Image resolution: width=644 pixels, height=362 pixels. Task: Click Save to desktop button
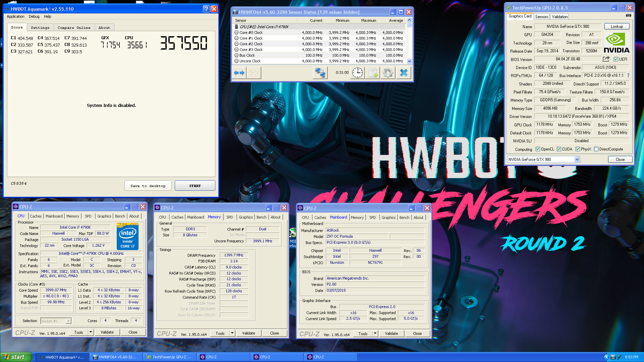[x=148, y=186]
